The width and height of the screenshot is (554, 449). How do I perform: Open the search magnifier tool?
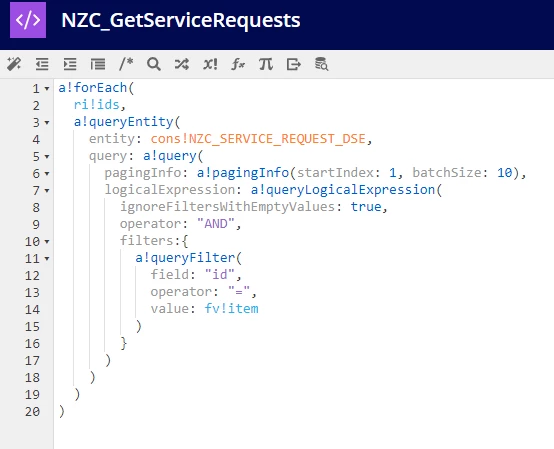click(154, 64)
